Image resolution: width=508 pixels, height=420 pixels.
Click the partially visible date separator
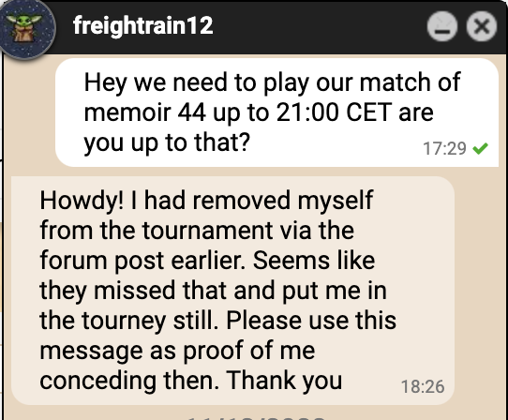click(x=256, y=416)
